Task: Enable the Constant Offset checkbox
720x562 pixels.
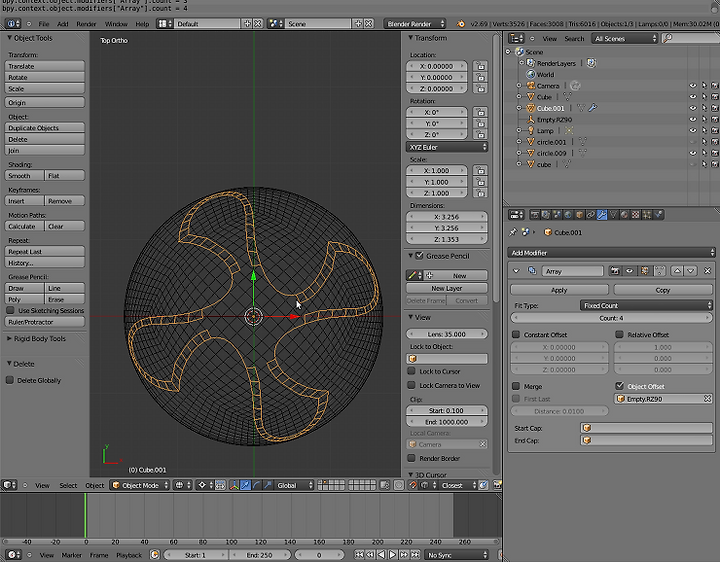Action: point(516,335)
